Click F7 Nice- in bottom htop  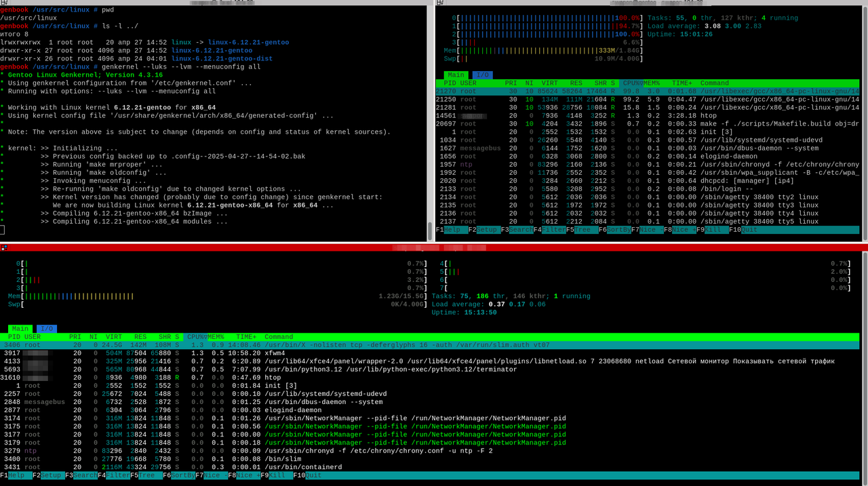(212, 475)
